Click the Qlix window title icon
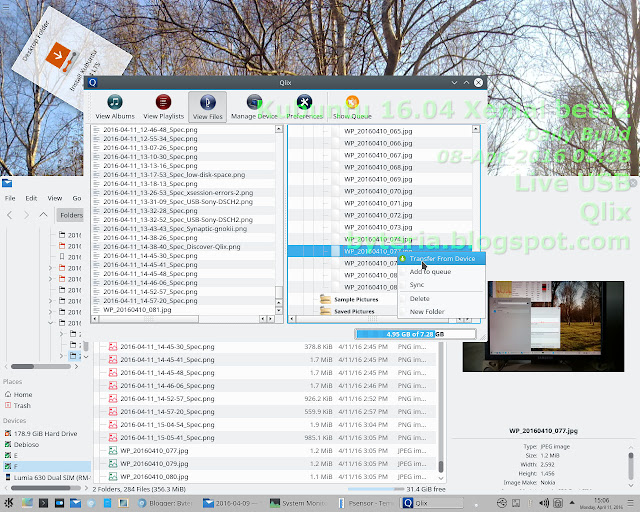Screen dimensions: 640x512 point(93,82)
